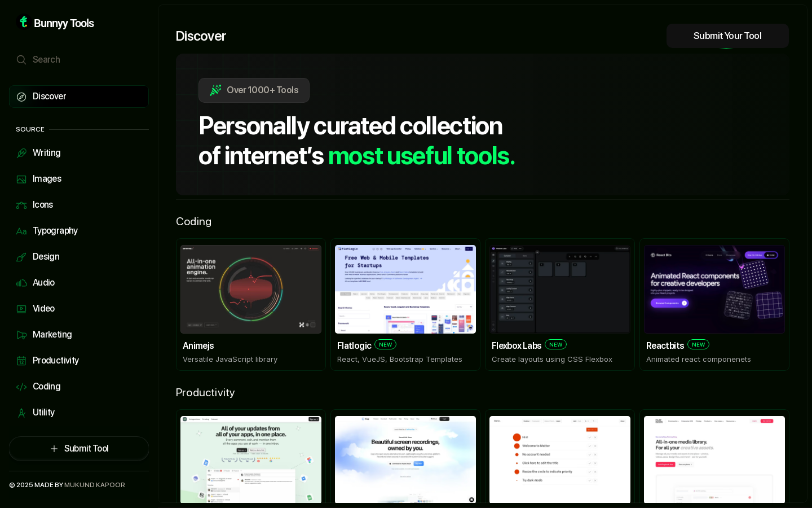This screenshot has height=508, width=812.
Task: Open the Audio category
Action: tap(79, 283)
